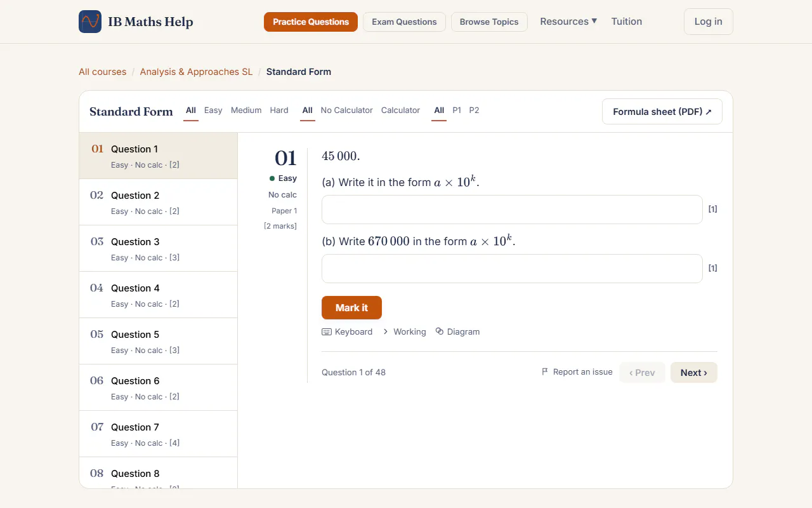Click the Log in button
The width and height of the screenshot is (812, 508).
(x=708, y=22)
